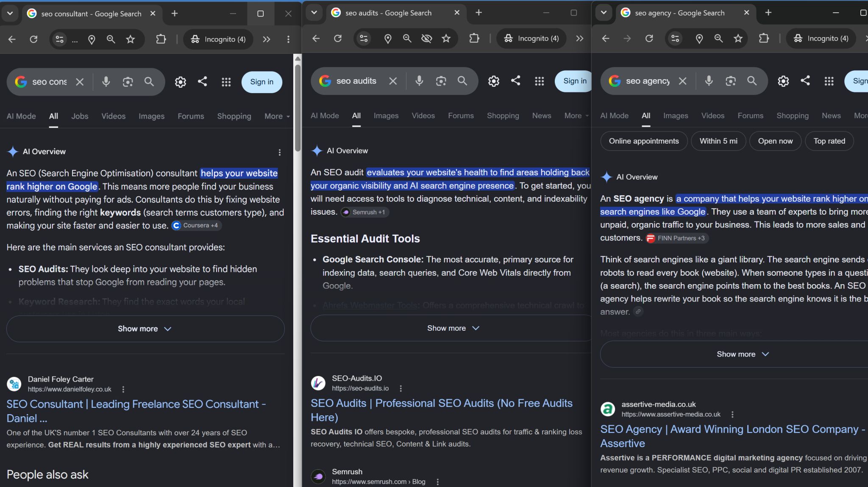Click search input in seo audits window
868x487 pixels.
coord(356,81)
